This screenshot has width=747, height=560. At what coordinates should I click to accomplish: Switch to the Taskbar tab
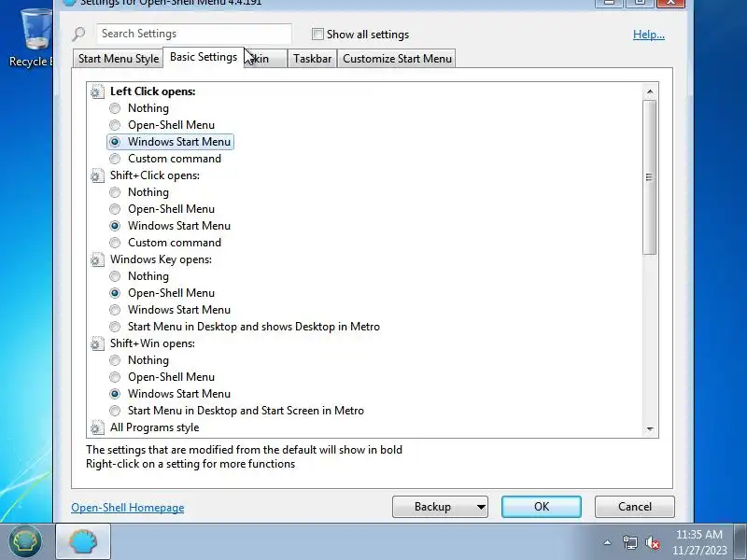coord(312,59)
